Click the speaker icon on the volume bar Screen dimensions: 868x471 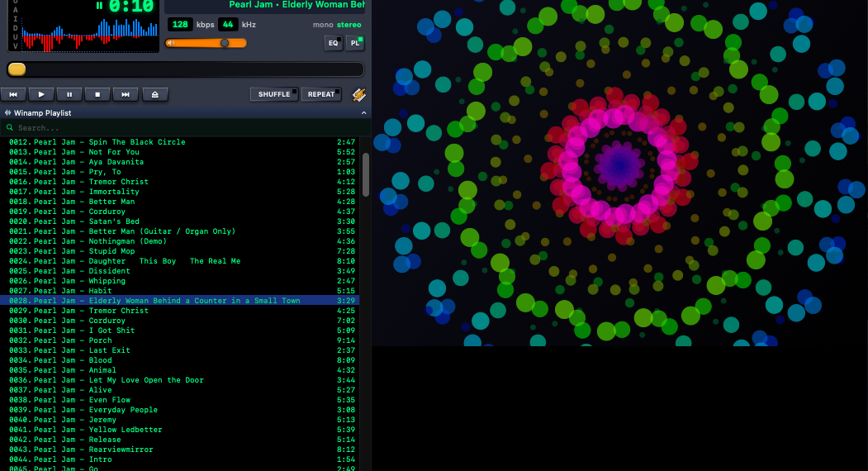point(170,43)
